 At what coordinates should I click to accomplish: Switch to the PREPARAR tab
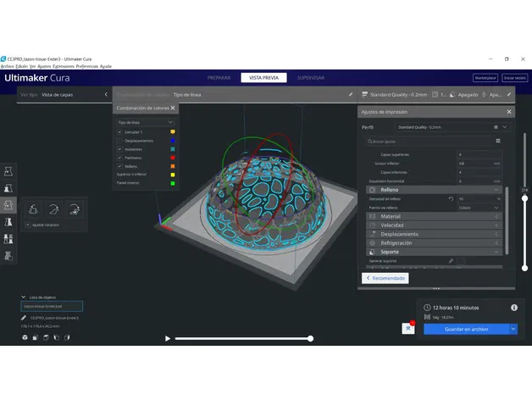click(x=219, y=78)
